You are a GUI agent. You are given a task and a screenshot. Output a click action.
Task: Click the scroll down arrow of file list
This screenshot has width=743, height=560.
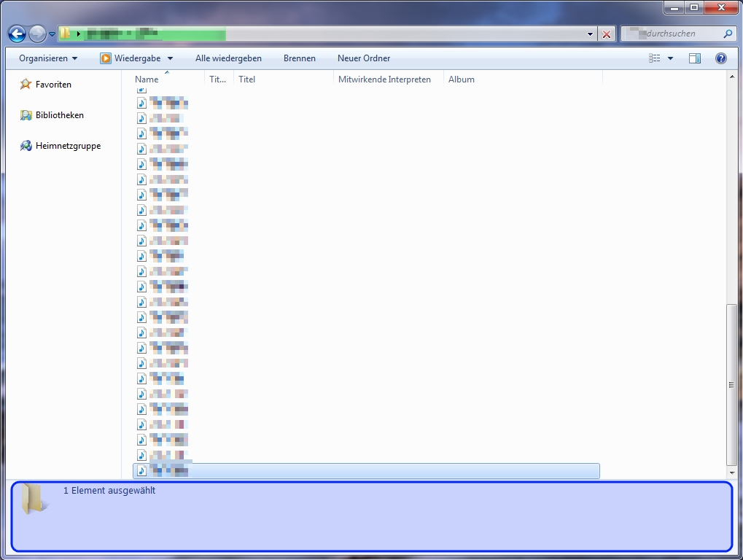pyautogui.click(x=731, y=472)
